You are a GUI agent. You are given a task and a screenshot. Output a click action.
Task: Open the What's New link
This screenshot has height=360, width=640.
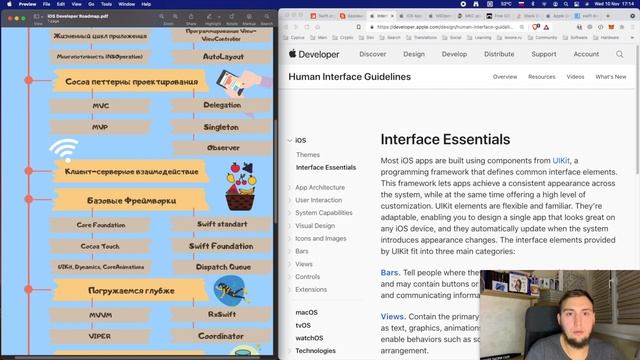coord(611,77)
